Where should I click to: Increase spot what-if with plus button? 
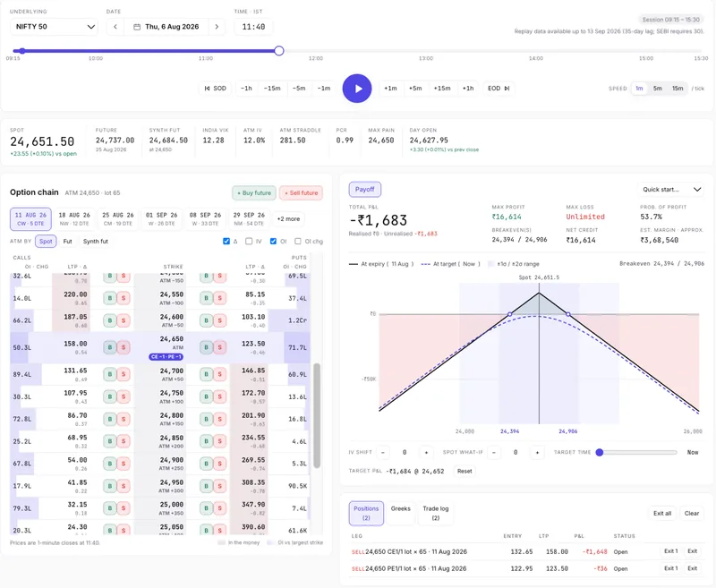pyautogui.click(x=537, y=453)
